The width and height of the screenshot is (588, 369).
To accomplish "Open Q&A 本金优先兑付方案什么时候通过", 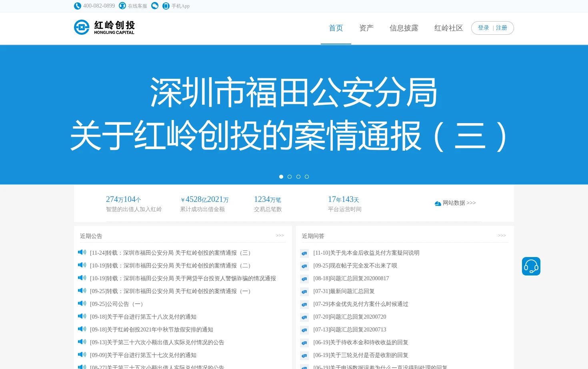I will pos(361,304).
